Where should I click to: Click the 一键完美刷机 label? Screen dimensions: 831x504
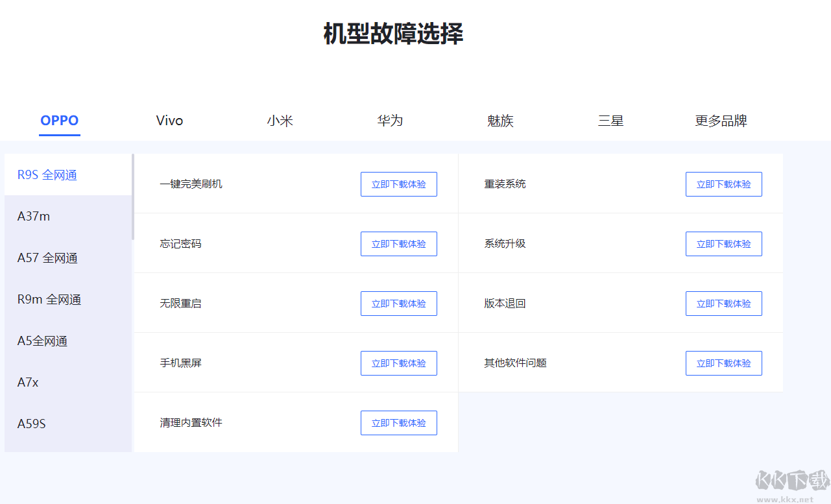pyautogui.click(x=191, y=184)
